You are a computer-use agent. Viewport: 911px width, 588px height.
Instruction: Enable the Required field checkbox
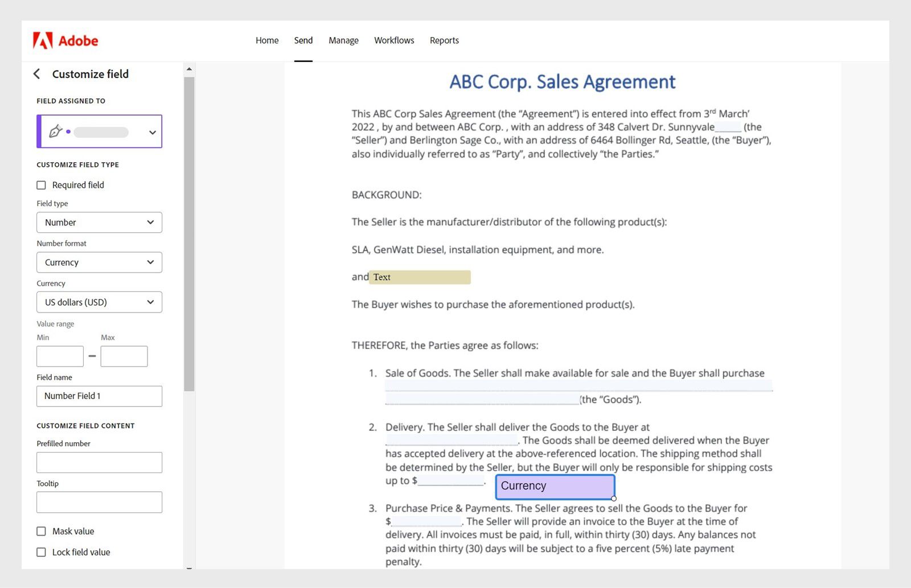[41, 185]
